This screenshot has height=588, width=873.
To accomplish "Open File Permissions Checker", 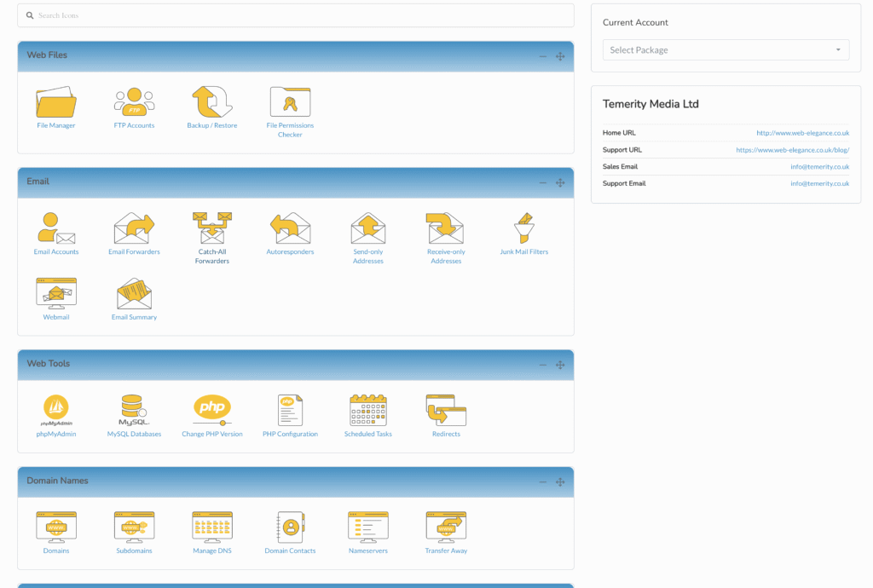I will (290, 112).
